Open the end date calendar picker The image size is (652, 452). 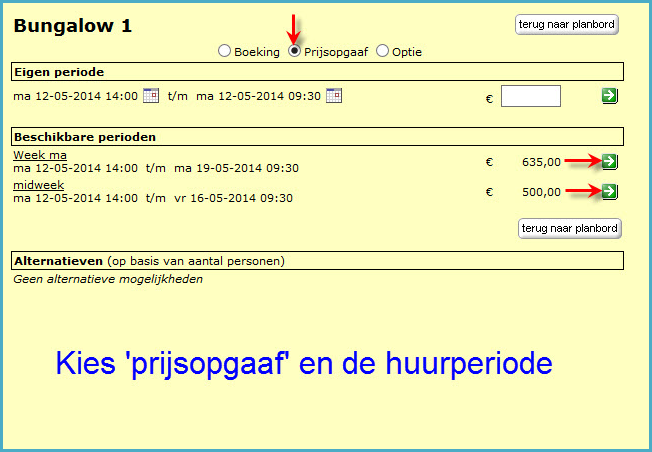pos(334,96)
